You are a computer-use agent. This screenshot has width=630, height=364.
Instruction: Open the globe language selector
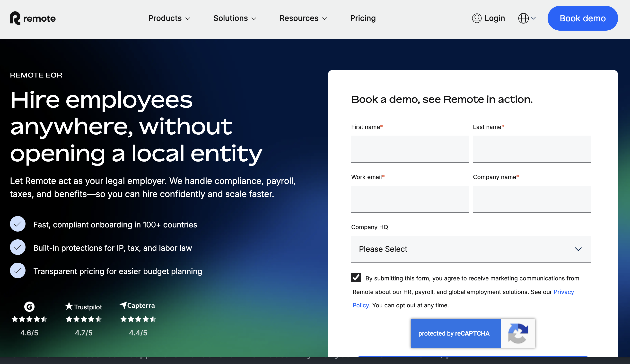526,18
